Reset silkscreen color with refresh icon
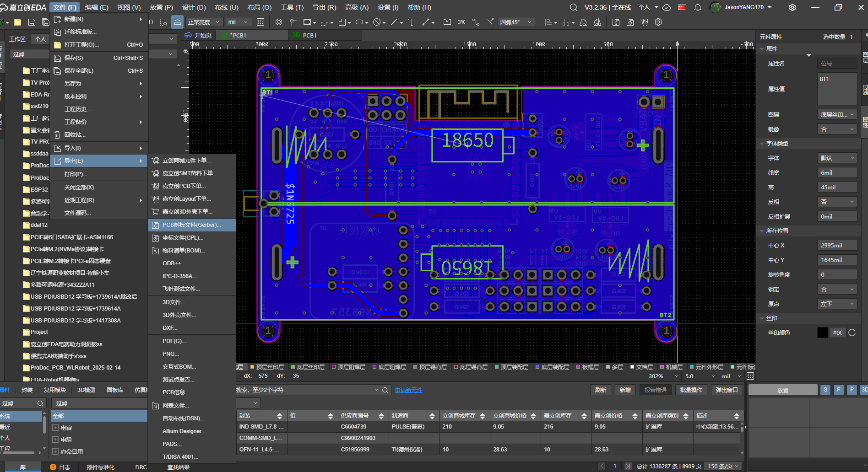This screenshot has width=868, height=472. [852, 333]
